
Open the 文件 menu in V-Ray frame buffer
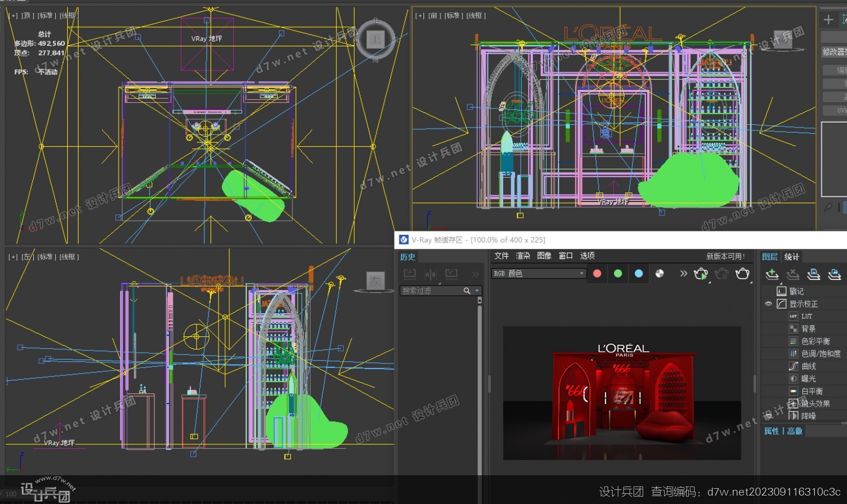(501, 256)
